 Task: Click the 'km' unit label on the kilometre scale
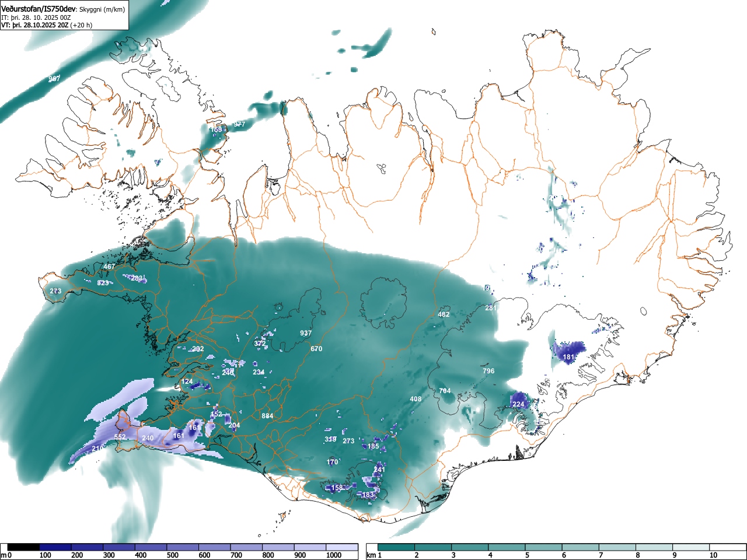click(x=371, y=555)
